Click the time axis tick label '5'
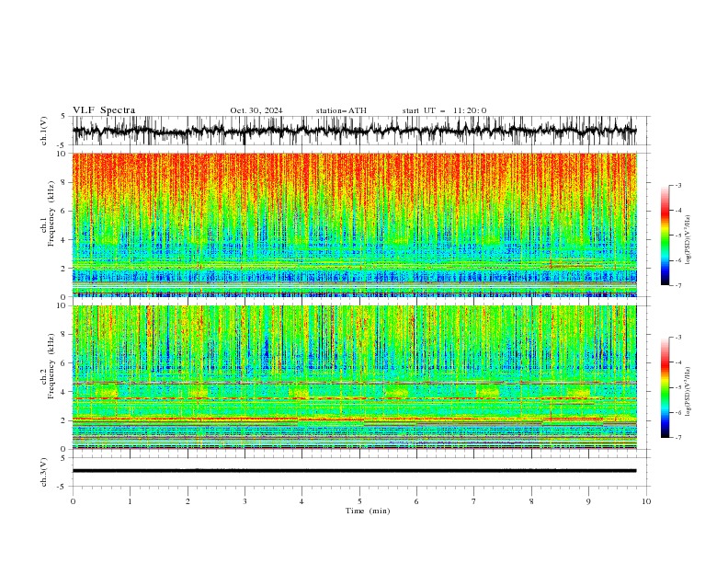Image resolution: width=728 pixels, height=563 pixels. click(359, 501)
